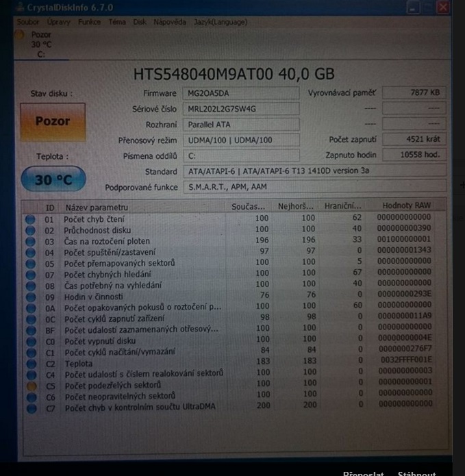Open the Jazyk(Language) menu

(x=221, y=22)
